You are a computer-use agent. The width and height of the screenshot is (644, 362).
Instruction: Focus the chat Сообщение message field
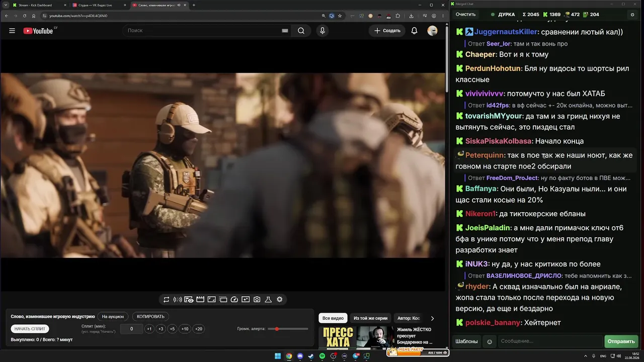(550, 341)
